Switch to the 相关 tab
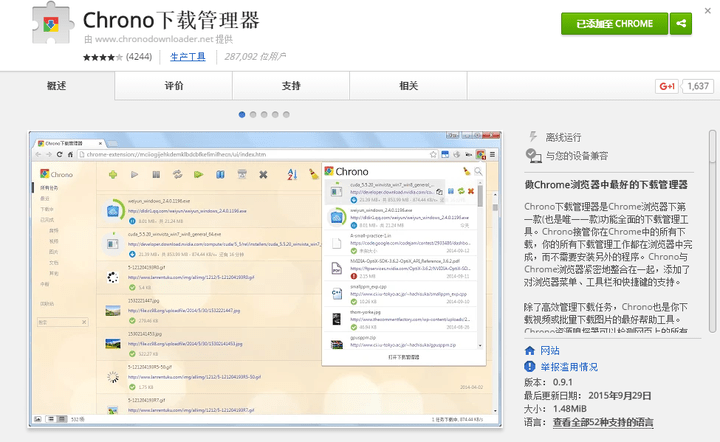The image size is (720, 442). coord(408,86)
